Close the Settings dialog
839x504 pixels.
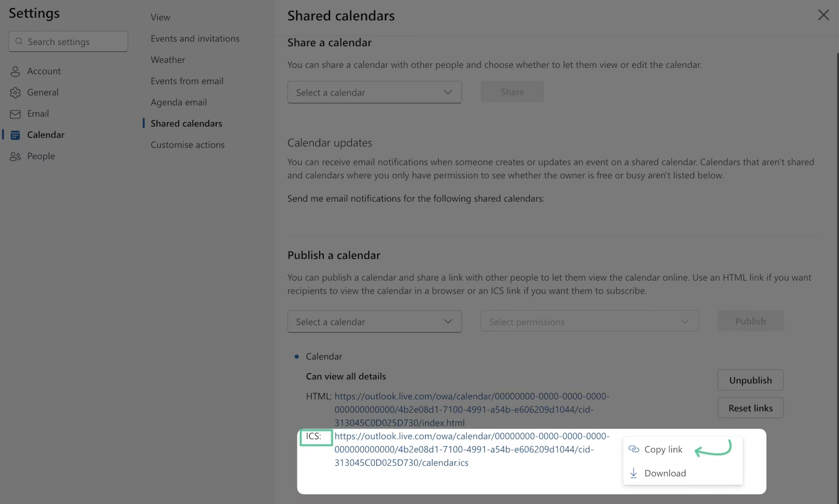click(823, 15)
